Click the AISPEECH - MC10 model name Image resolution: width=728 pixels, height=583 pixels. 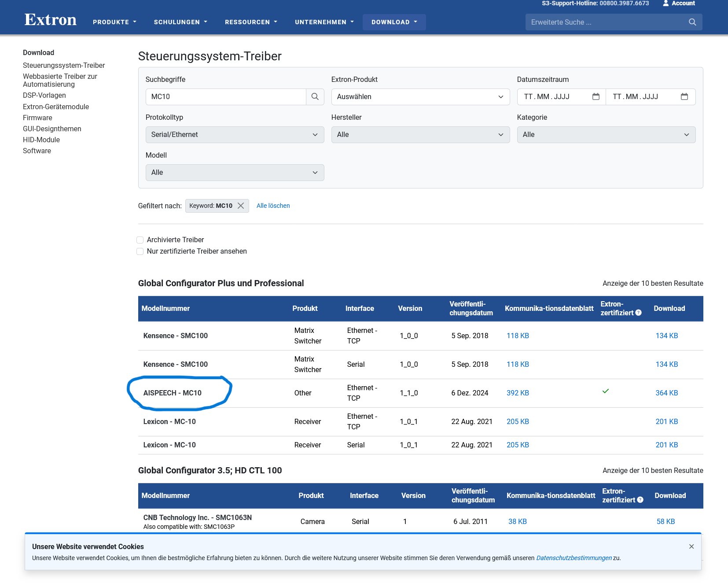[x=173, y=393]
